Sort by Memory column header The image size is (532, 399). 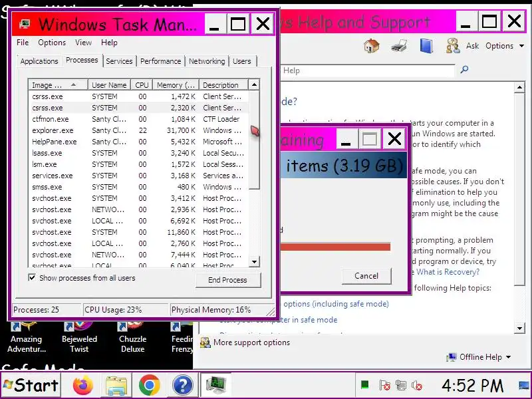(x=176, y=85)
